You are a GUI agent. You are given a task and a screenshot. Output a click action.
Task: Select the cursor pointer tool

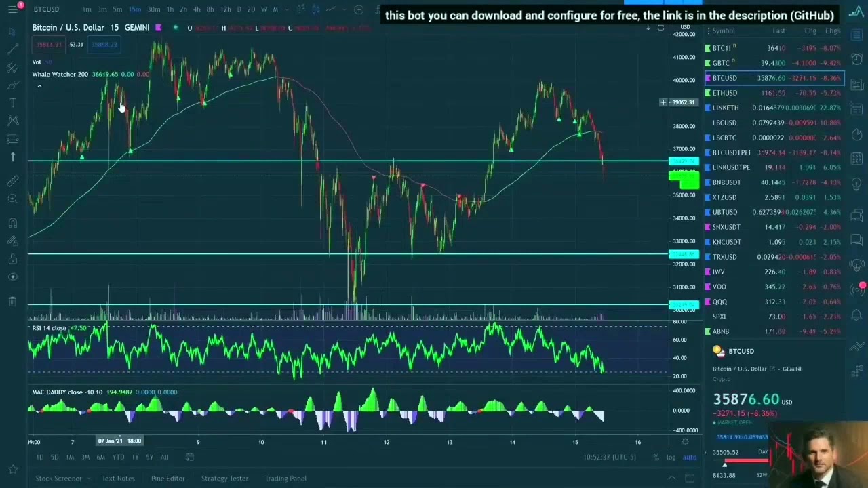tap(12, 32)
